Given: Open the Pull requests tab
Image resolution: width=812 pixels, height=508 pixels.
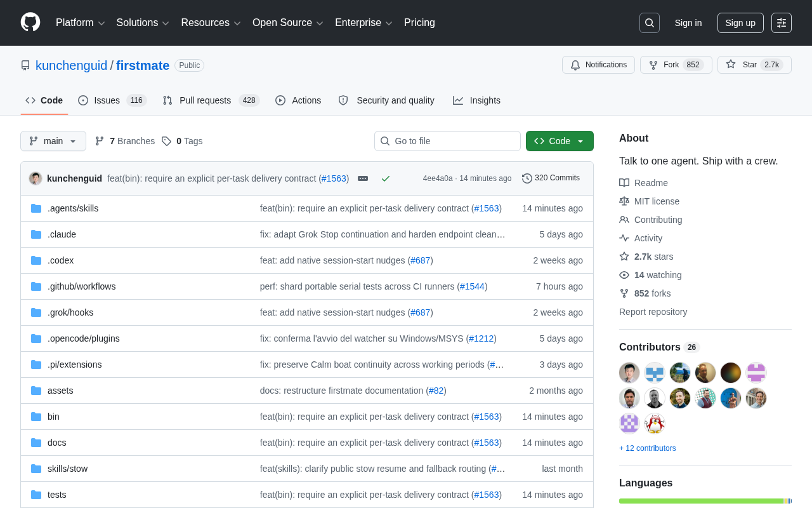Looking at the screenshot, I should click(211, 100).
